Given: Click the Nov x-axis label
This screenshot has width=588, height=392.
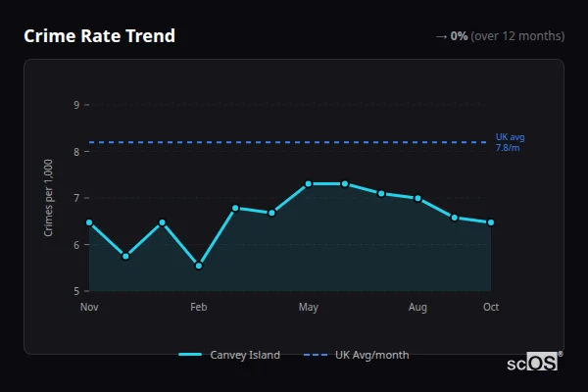Looking at the screenshot, I should (x=89, y=307).
